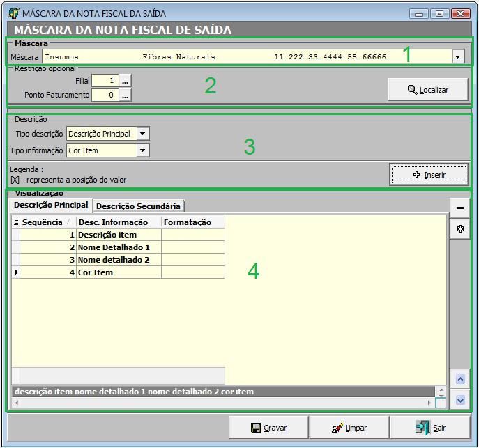Image resolution: width=479 pixels, height=448 pixels.
Task: Click the grid column chooser icon left of Sequência
Action: point(16,222)
